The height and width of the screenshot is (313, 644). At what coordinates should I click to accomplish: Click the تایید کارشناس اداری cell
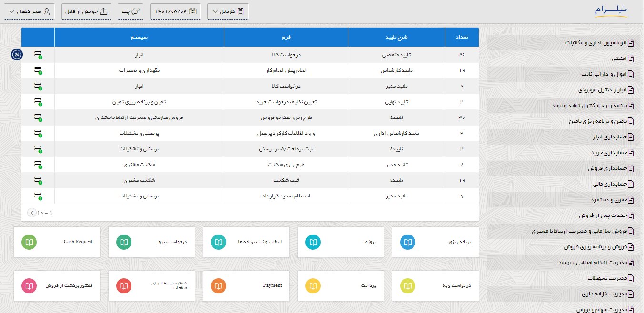click(396, 133)
